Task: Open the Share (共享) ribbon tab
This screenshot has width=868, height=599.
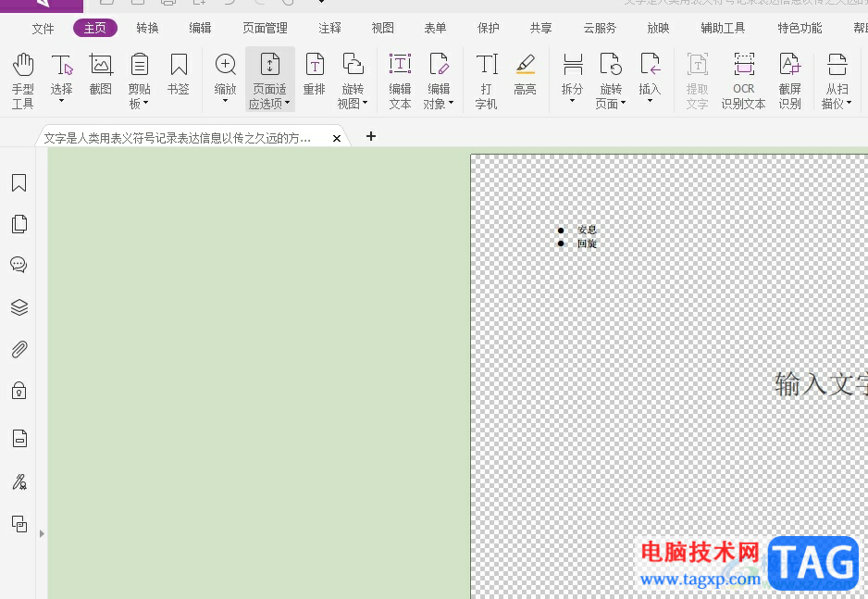Action: [540, 28]
